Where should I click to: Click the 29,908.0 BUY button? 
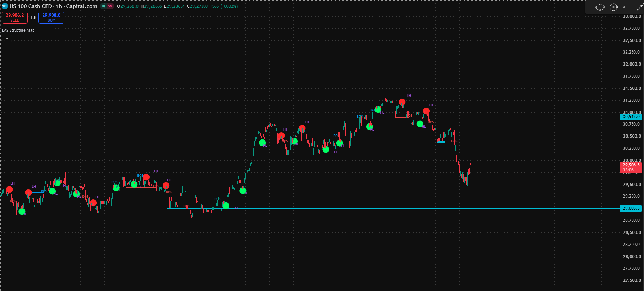click(x=51, y=17)
